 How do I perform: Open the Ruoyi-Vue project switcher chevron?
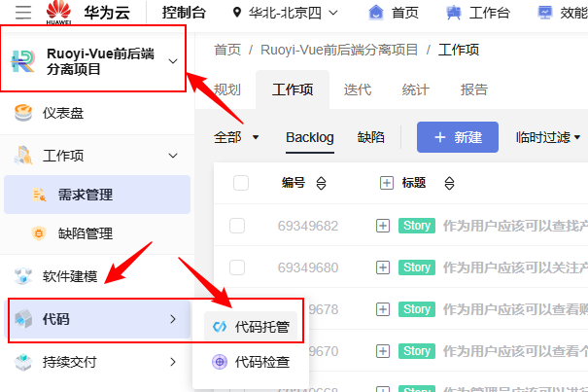coord(173,61)
